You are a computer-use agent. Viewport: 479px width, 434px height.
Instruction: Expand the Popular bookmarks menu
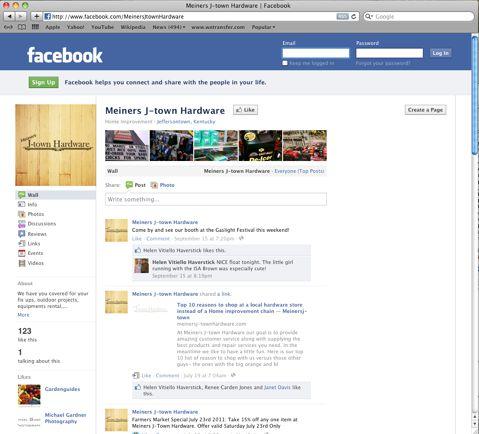click(x=263, y=27)
